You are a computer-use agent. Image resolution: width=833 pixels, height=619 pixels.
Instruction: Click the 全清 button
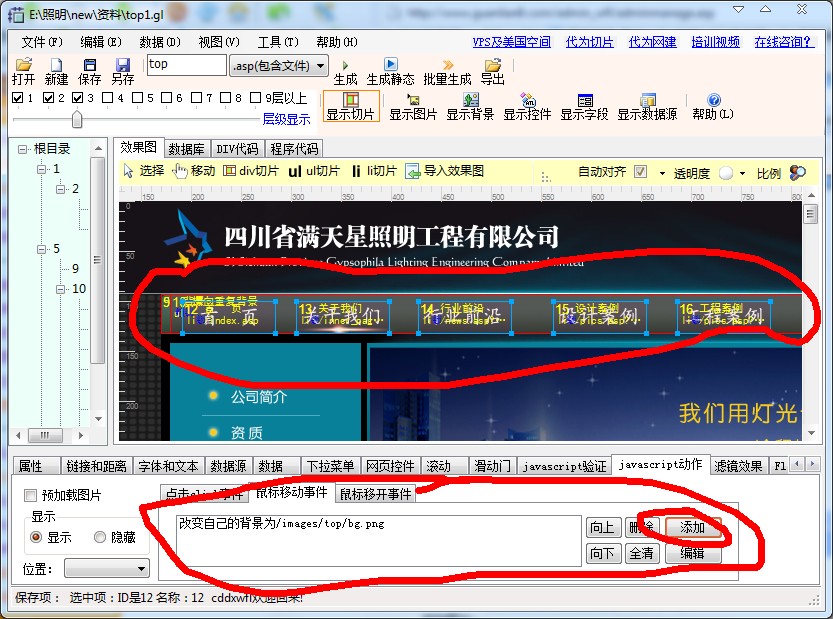coord(642,553)
